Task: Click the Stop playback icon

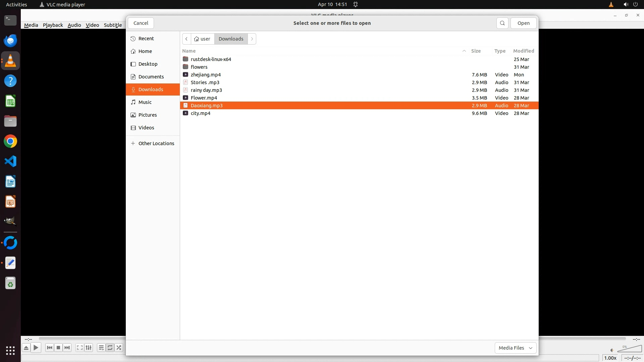Action: point(58,348)
